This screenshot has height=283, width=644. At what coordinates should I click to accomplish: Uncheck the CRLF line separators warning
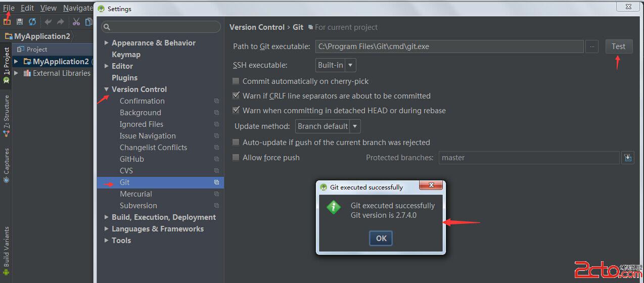[x=236, y=96]
